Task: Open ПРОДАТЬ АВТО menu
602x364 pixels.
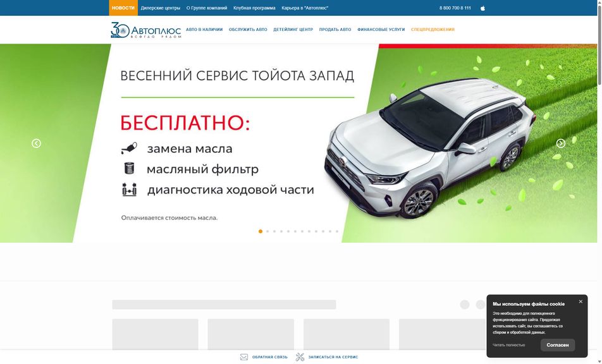Action: pos(335,30)
